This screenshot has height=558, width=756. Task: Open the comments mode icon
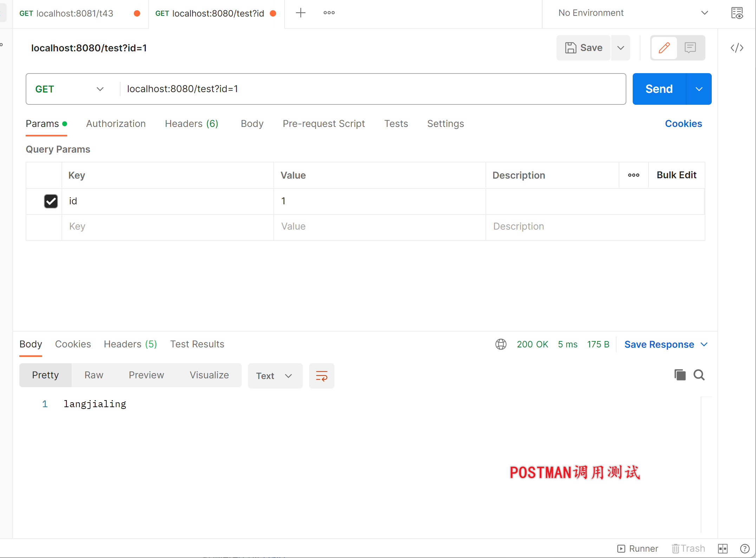pyautogui.click(x=690, y=48)
